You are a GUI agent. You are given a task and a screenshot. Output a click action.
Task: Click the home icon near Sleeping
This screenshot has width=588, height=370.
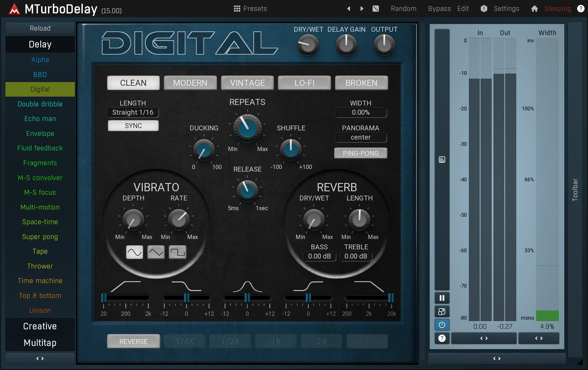pyautogui.click(x=534, y=8)
